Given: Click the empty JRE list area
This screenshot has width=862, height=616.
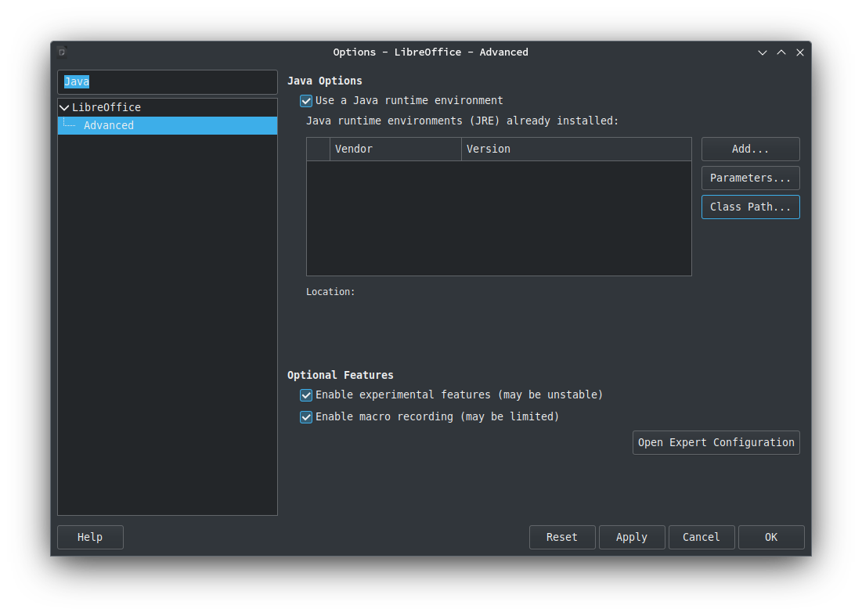Looking at the screenshot, I should [499, 218].
